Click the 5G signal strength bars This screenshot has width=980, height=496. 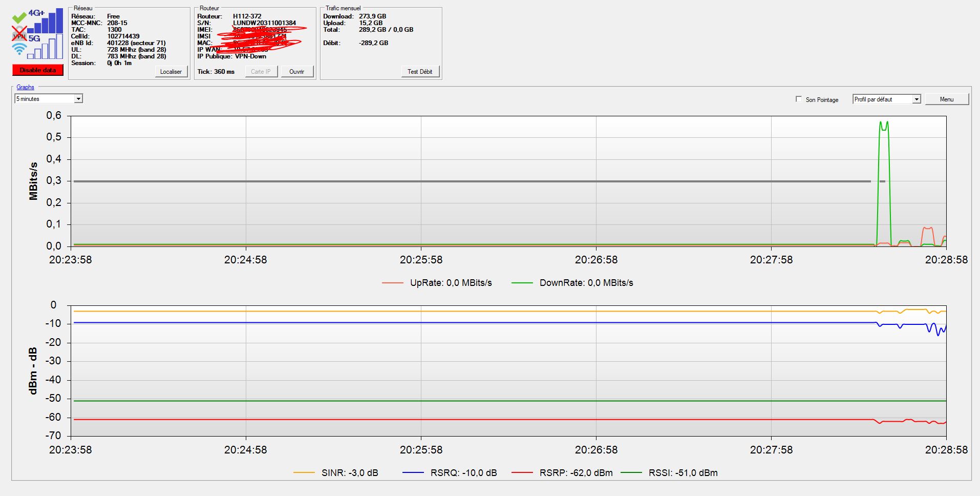(45, 48)
